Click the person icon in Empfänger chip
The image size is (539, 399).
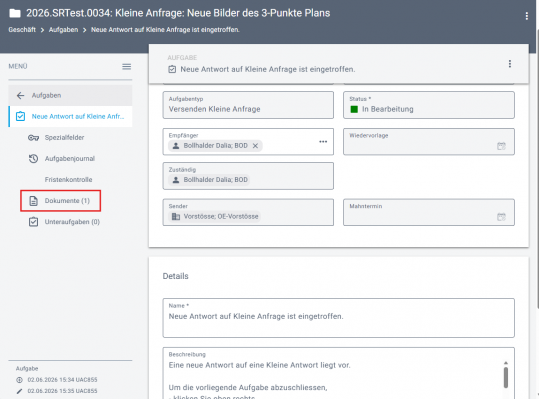point(176,146)
